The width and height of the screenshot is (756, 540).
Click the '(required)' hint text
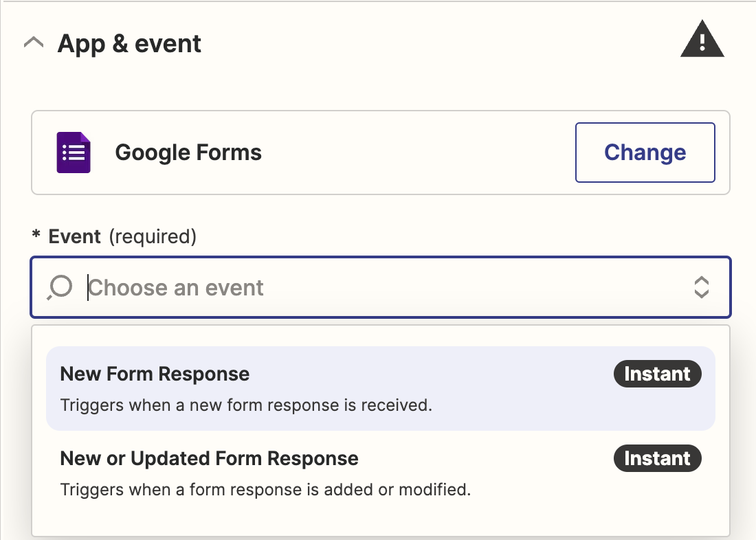coord(153,237)
